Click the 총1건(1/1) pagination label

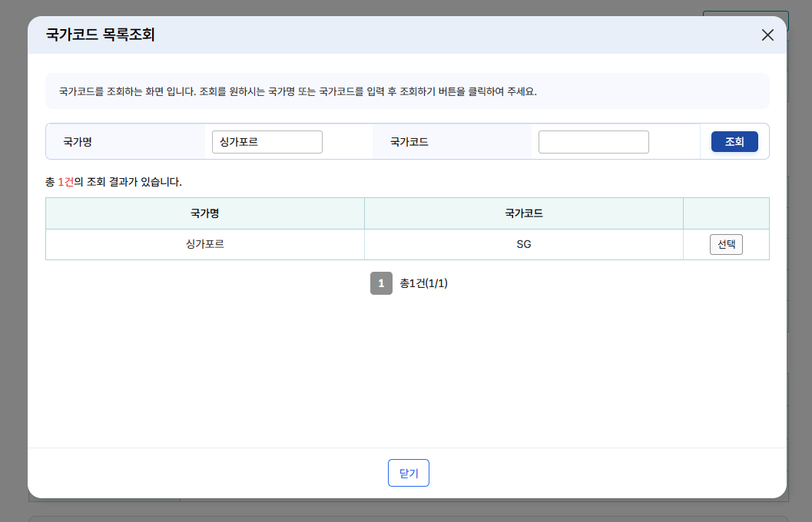point(425,283)
